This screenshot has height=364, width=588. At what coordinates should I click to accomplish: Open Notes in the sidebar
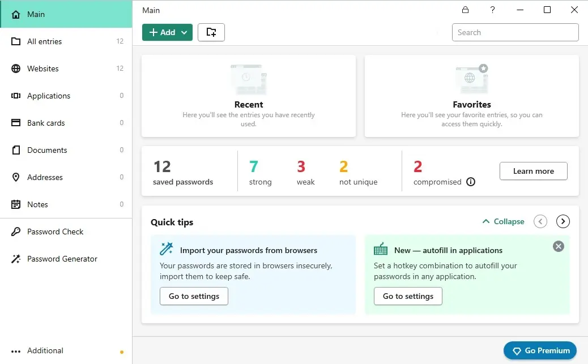click(x=66, y=204)
